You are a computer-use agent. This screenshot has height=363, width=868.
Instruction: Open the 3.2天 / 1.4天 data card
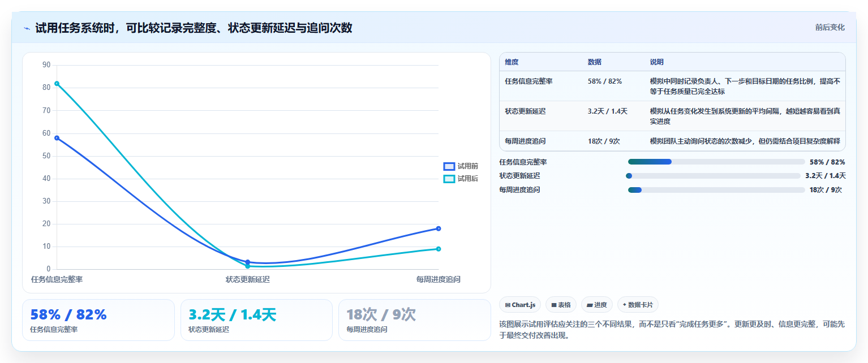pos(256,320)
